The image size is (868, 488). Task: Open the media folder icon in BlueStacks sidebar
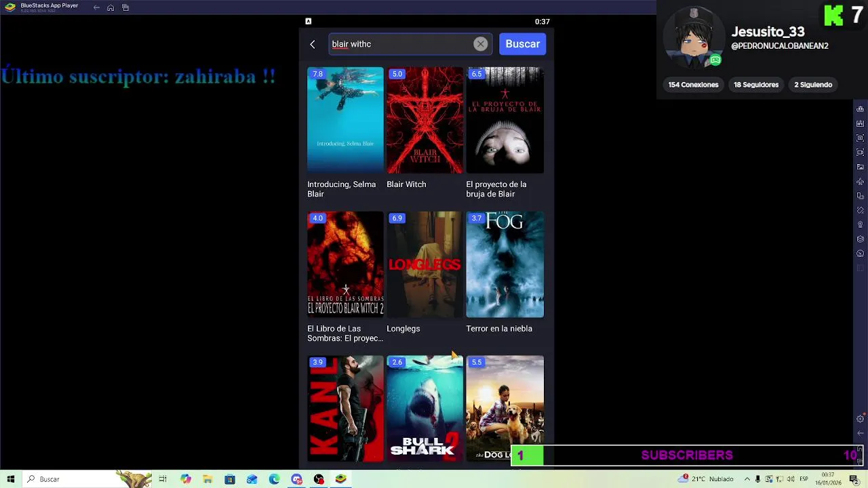click(x=861, y=167)
